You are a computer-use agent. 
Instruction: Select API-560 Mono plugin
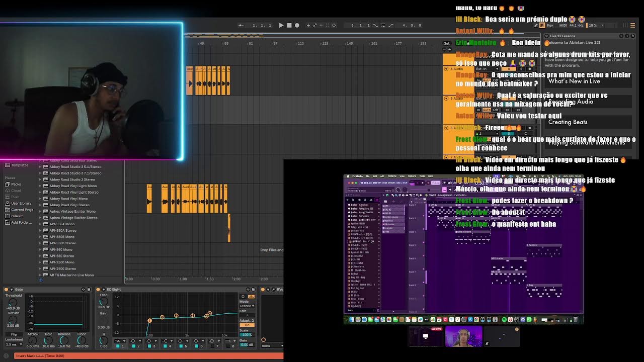pyautogui.click(x=60, y=249)
